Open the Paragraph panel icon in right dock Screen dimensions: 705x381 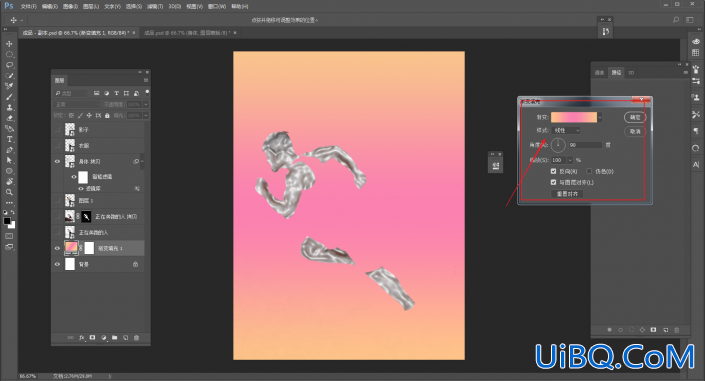696,131
